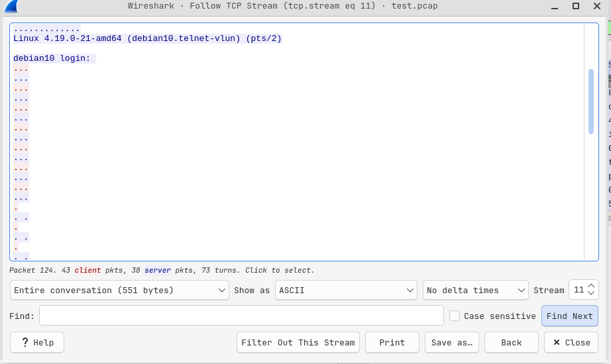Decrement the Stream number with down arrow

point(590,294)
